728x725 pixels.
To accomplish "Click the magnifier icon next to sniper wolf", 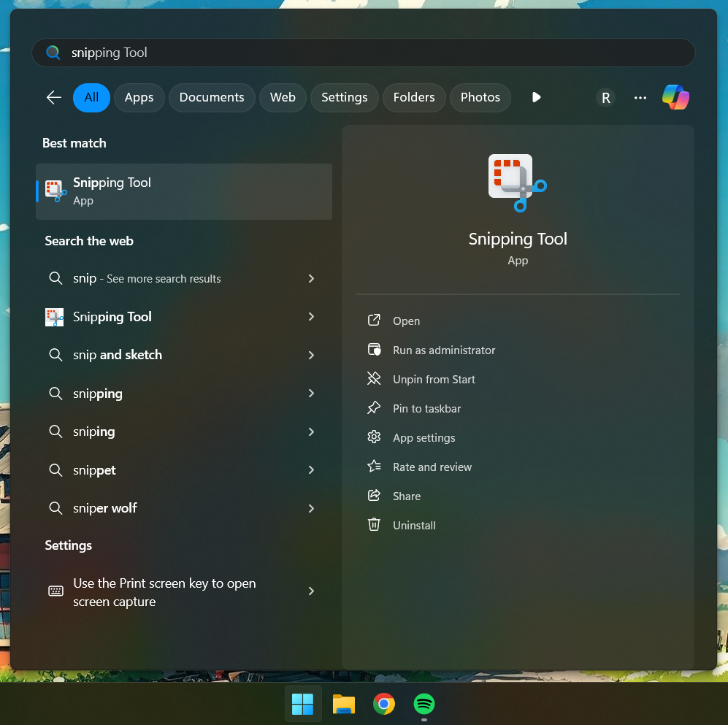I will pyautogui.click(x=55, y=508).
